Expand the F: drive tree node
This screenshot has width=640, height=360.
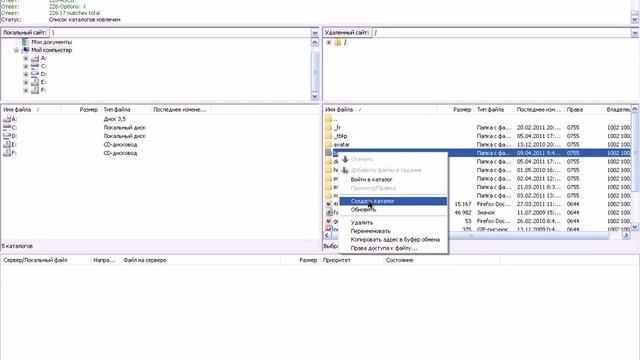[26, 90]
